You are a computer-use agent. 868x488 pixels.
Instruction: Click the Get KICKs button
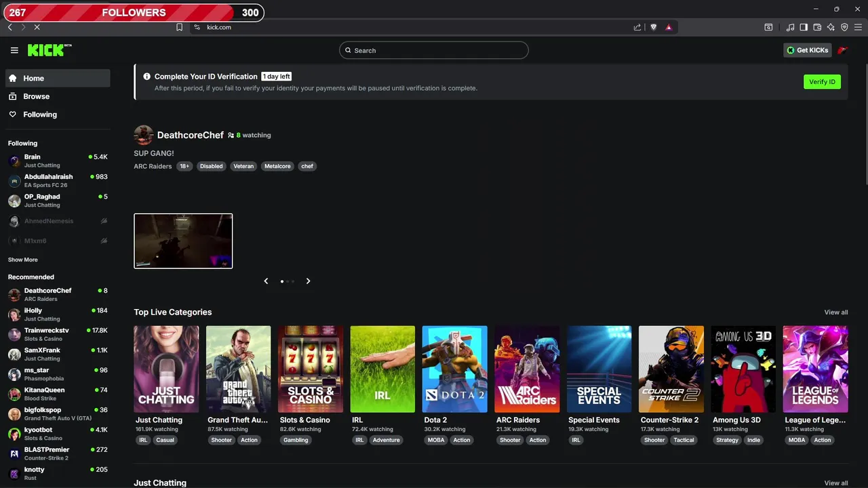807,50
